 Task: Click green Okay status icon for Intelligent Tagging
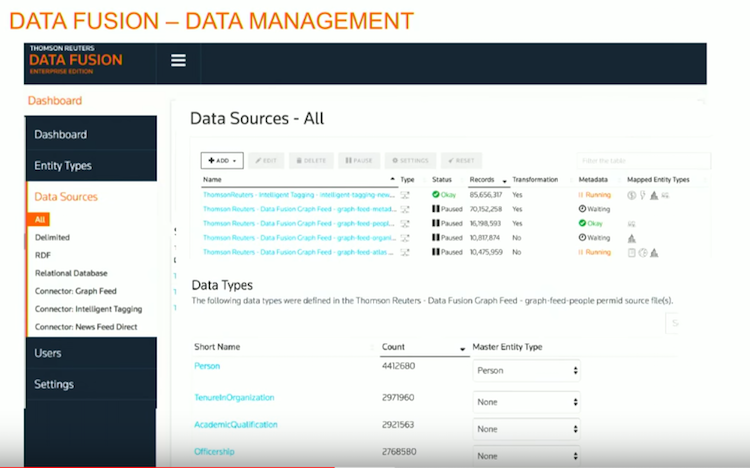436,194
